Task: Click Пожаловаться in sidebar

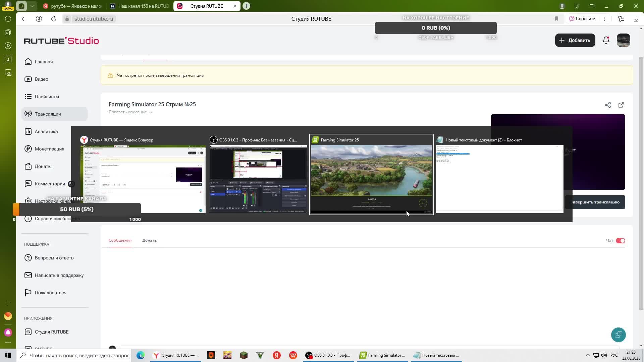Action: coord(50,293)
